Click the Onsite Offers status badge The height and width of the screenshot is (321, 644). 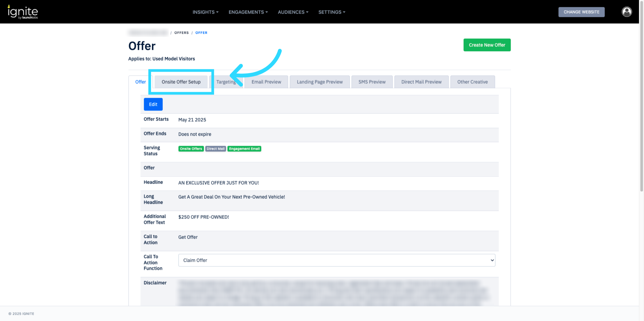(x=191, y=149)
